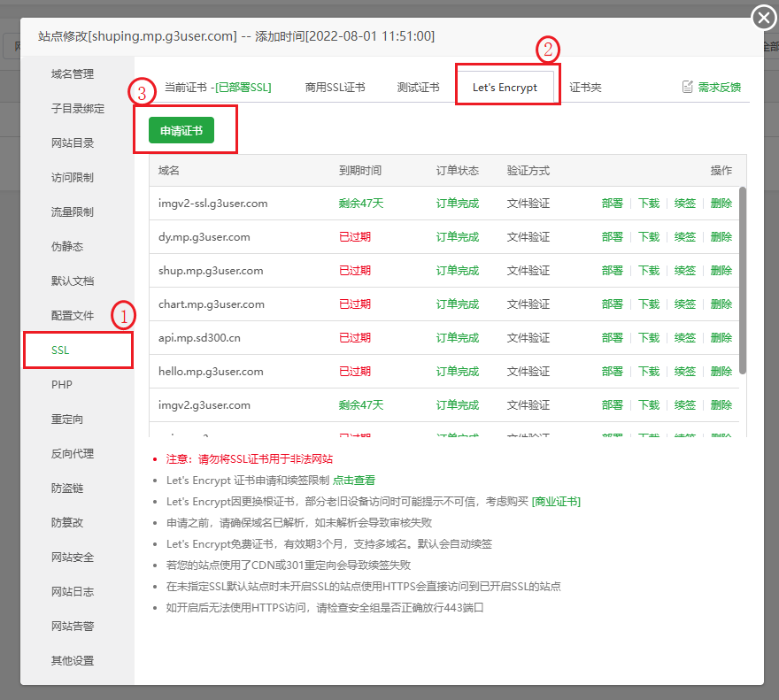
Task: Open 流量限制 sidebar item
Action: (73, 212)
